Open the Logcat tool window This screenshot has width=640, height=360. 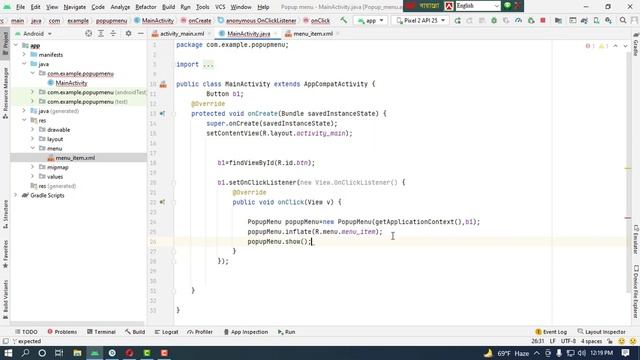coord(167,332)
